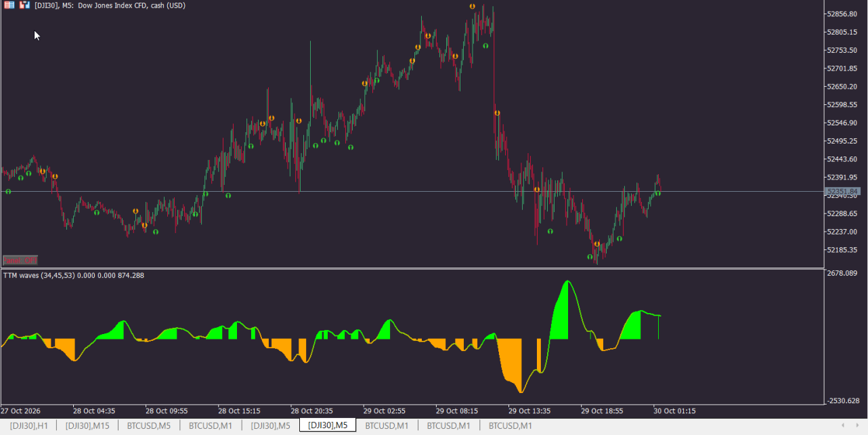Screen dimensions: 868x435
Task: Switch to the [DJI30],H1 chart tab
Action: click(x=28, y=426)
